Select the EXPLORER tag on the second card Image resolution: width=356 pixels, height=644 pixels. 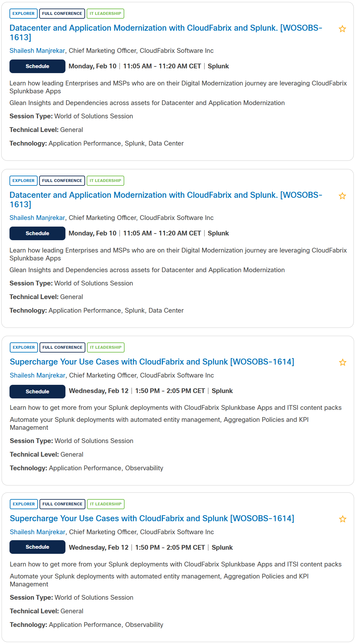tap(23, 181)
